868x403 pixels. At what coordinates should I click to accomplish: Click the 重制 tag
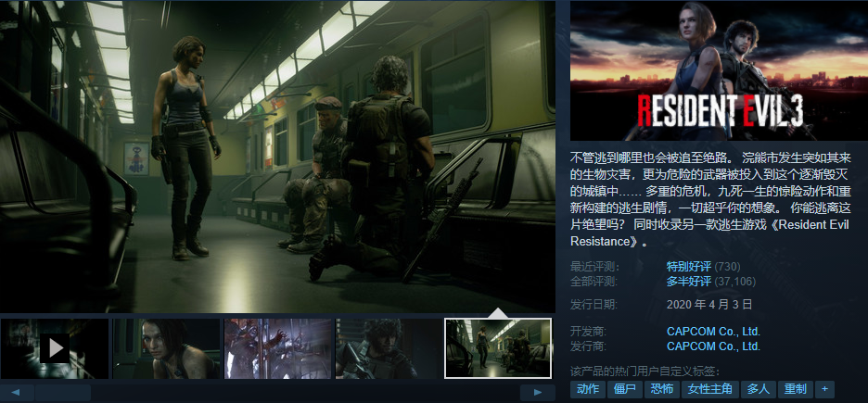point(796,389)
